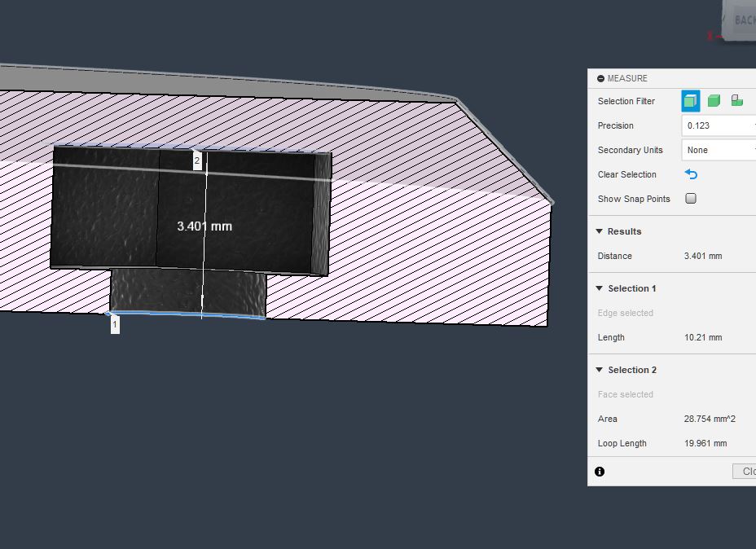
Task: Click selection marker 2 on top face
Action: click(x=197, y=161)
